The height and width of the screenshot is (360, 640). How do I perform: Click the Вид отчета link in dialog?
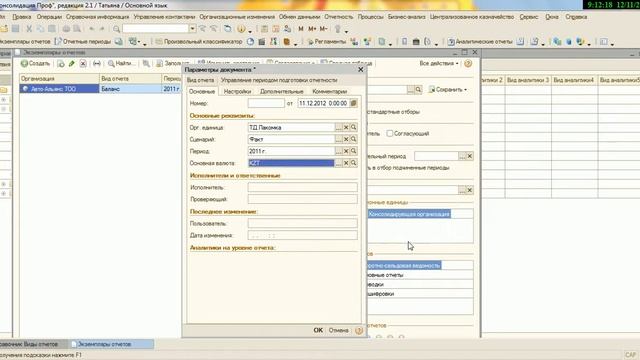click(200, 80)
